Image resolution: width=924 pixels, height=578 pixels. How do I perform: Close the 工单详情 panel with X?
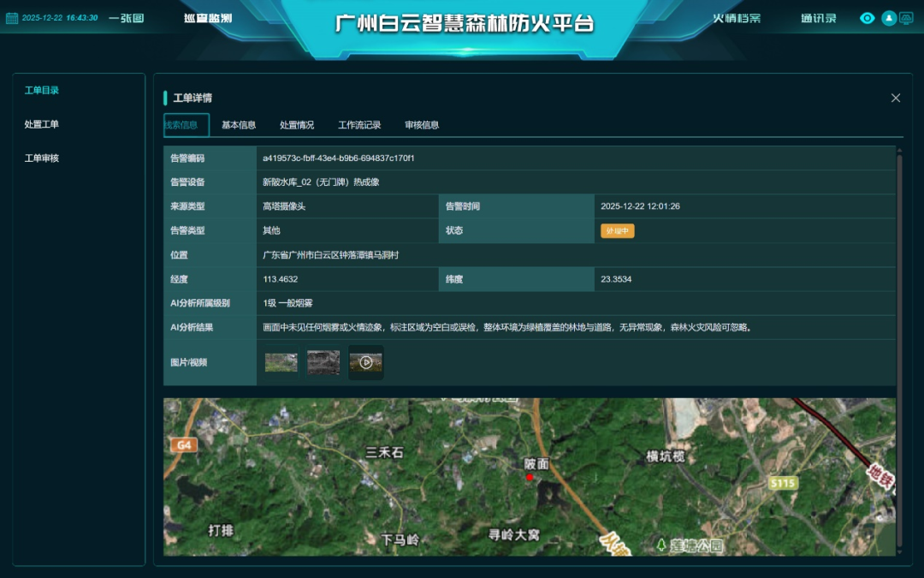(x=896, y=98)
